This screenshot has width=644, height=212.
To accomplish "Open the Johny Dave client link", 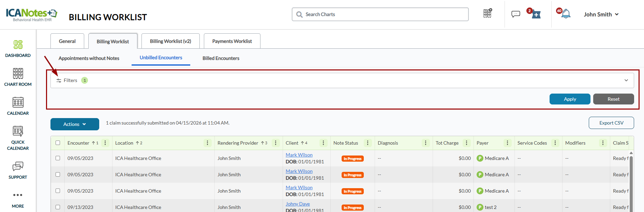I will 298,204.
